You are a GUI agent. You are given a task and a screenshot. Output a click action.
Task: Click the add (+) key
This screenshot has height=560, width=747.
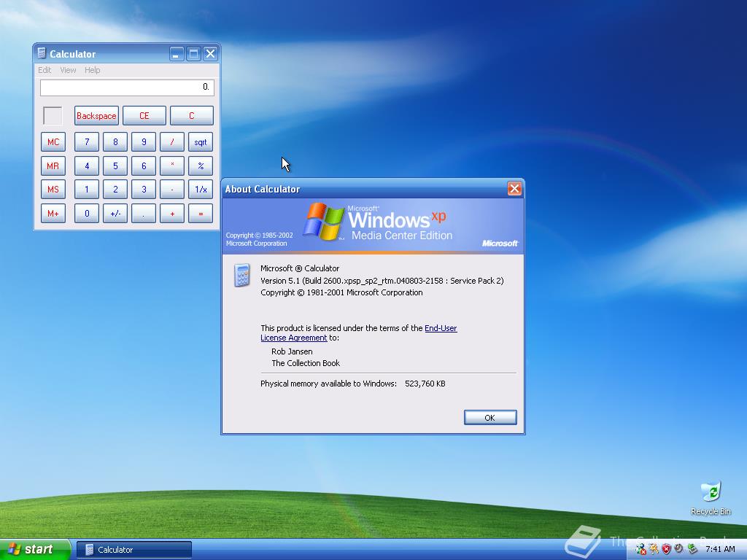pos(172,214)
